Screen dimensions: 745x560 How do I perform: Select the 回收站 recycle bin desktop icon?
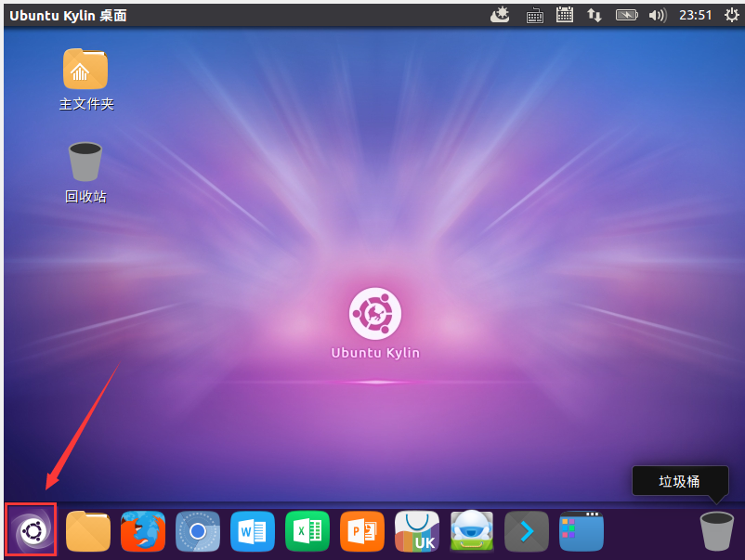[x=85, y=173]
